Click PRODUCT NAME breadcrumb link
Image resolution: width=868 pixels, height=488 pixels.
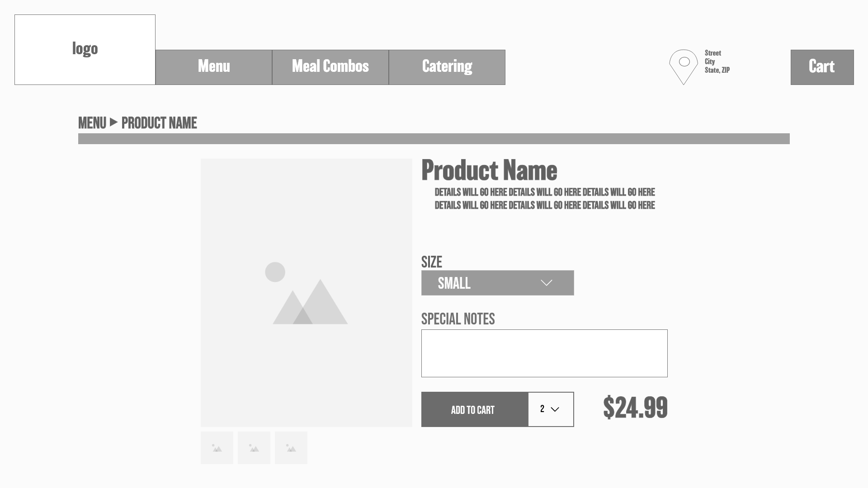tap(159, 123)
